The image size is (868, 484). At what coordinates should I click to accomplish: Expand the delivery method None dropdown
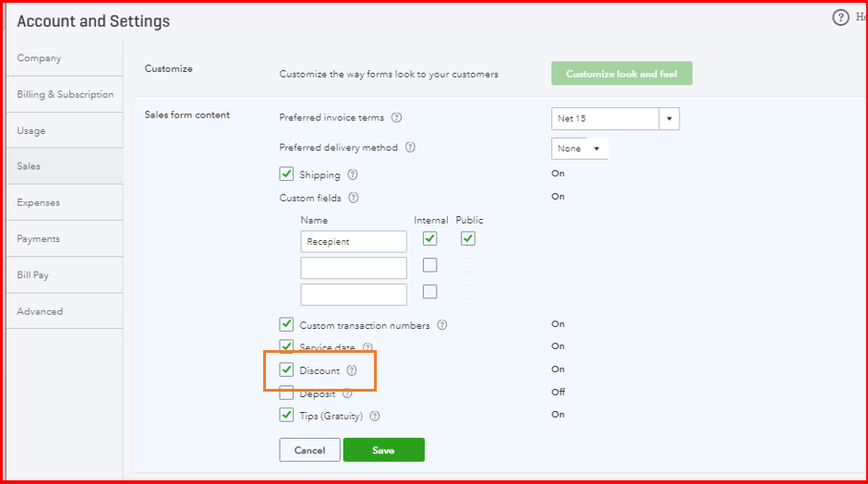pyautogui.click(x=580, y=149)
